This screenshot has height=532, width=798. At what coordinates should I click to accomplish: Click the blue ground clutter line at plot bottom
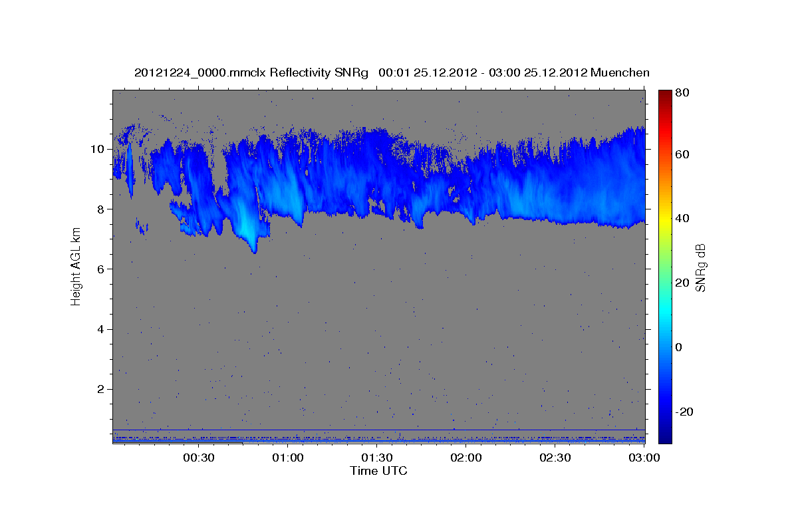(378, 430)
